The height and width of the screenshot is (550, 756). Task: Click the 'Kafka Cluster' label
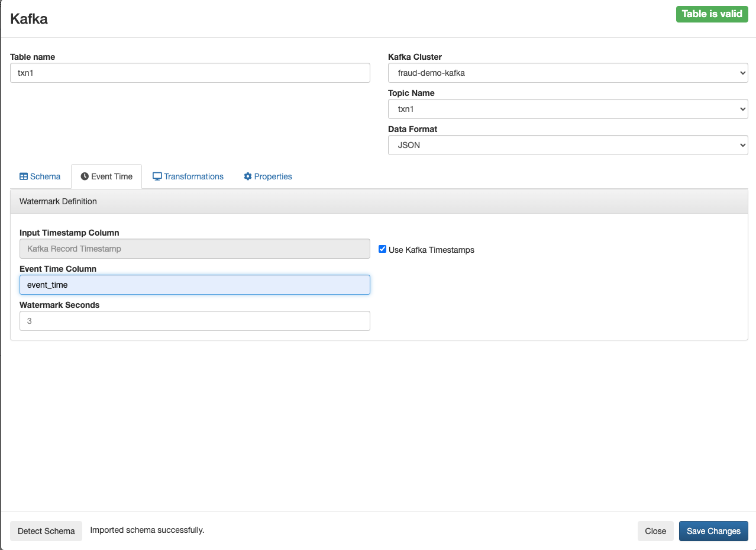(415, 57)
